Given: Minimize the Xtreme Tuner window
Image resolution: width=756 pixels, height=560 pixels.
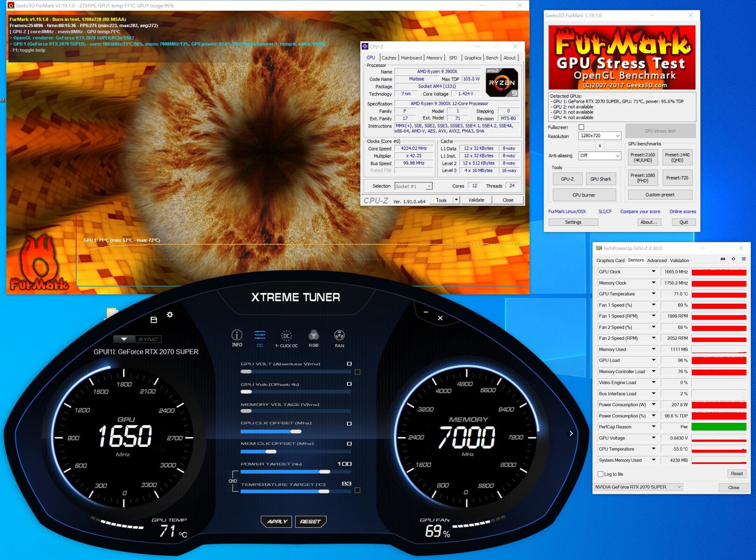Looking at the screenshot, I should [426, 312].
